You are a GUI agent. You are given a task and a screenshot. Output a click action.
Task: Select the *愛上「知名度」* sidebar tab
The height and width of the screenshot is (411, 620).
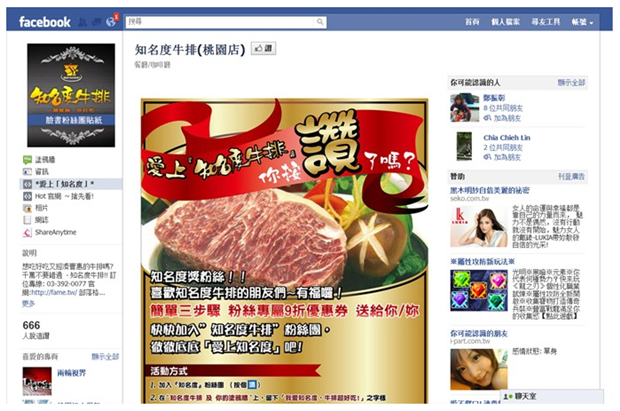[x=71, y=184]
